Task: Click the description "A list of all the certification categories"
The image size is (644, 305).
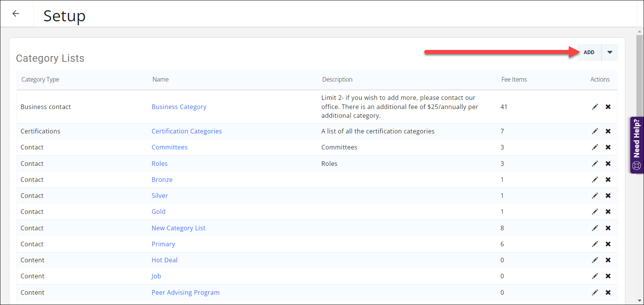Action: [x=378, y=131]
